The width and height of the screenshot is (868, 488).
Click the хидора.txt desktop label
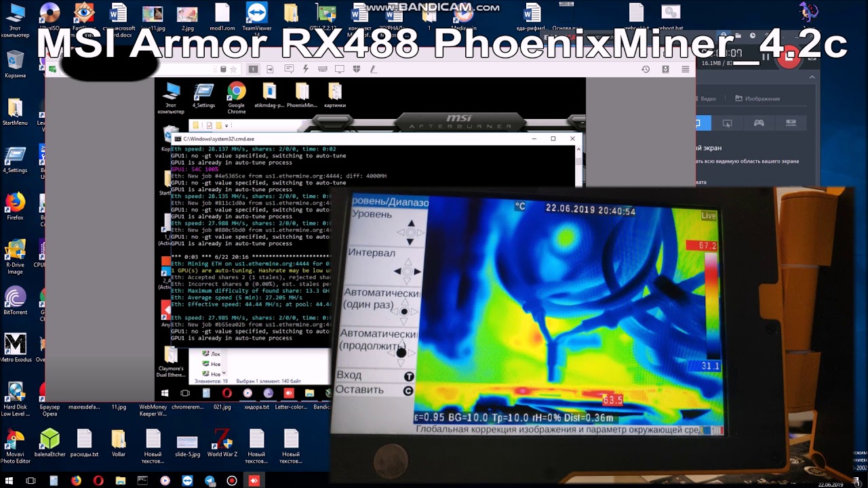click(x=256, y=407)
